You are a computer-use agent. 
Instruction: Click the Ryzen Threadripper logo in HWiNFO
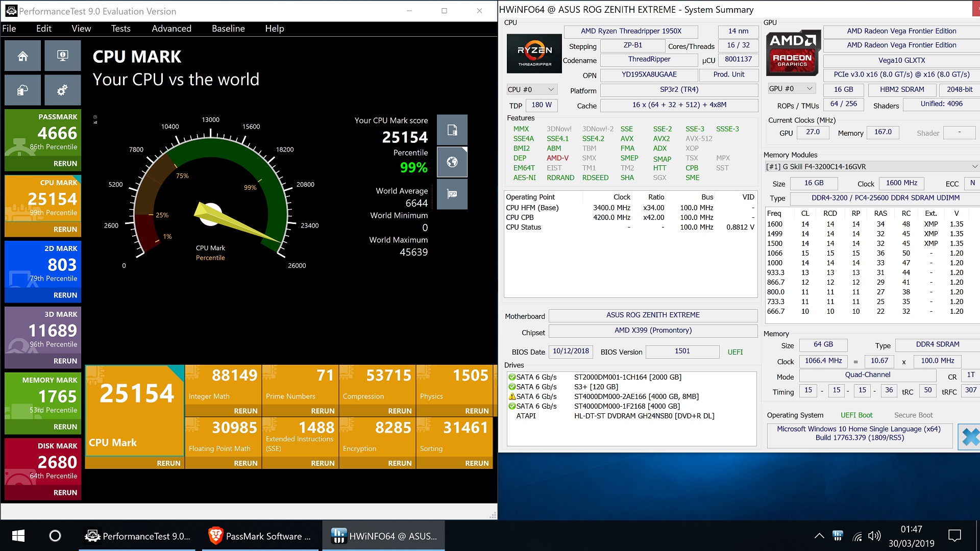click(x=534, y=54)
